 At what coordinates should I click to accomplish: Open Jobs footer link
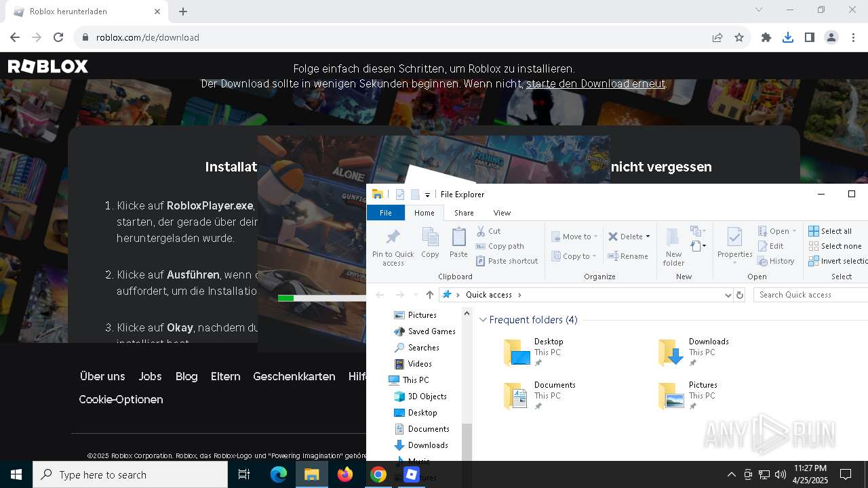click(x=150, y=376)
